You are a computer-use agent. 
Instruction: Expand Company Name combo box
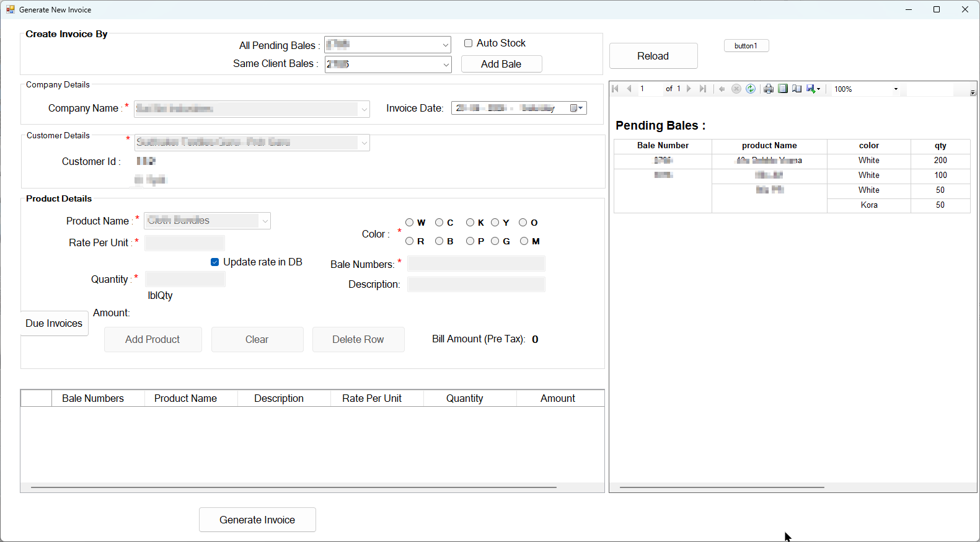(364, 109)
